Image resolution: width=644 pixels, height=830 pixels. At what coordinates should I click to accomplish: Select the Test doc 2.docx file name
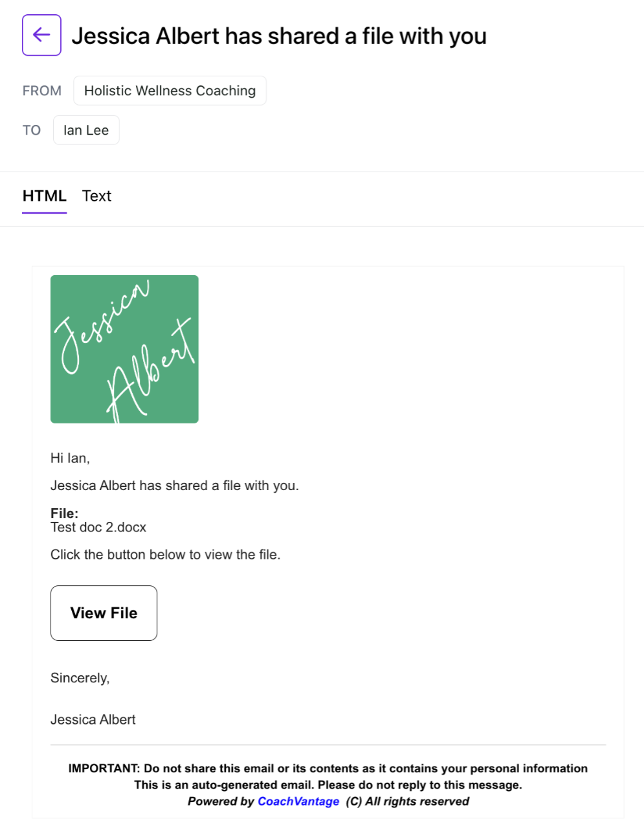click(98, 527)
